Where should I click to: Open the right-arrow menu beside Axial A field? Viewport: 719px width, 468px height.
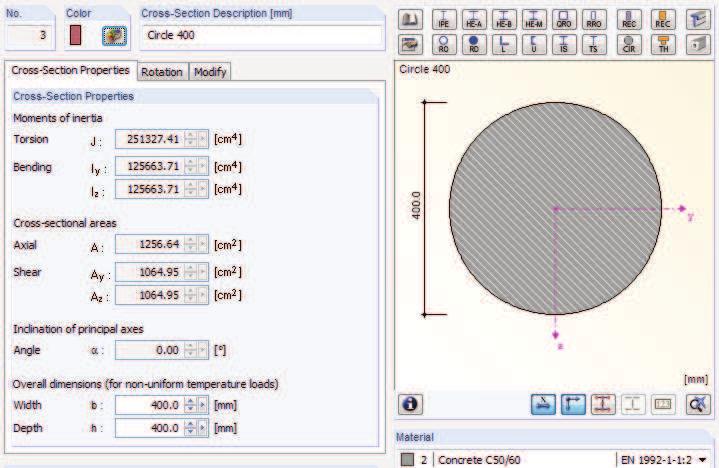tap(202, 244)
